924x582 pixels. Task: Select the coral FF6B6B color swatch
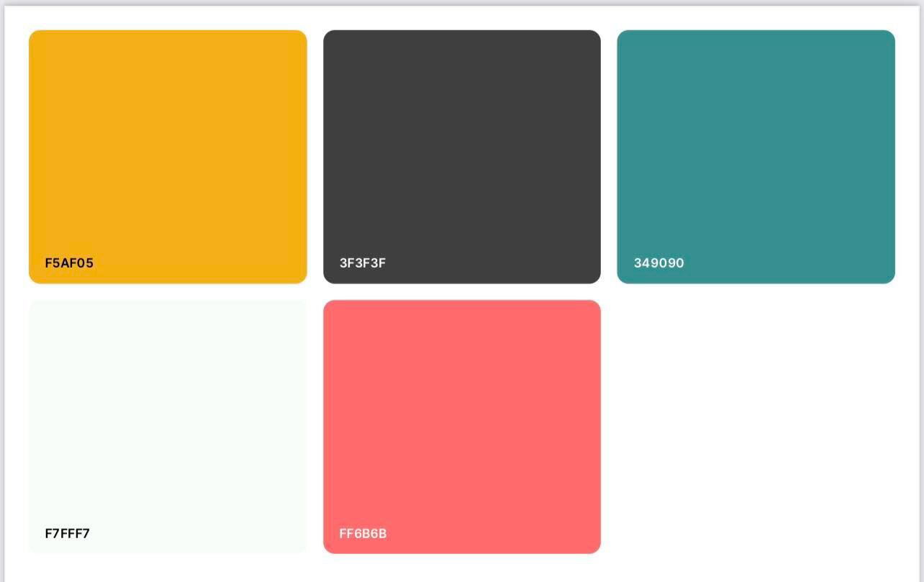pyautogui.click(x=462, y=427)
